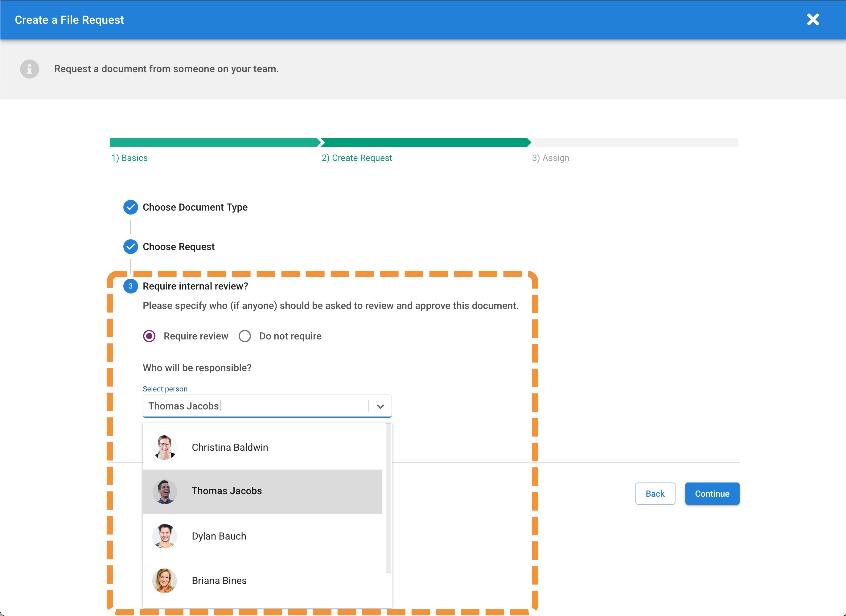Click Briana Bines' avatar photo
Image resolution: width=846 pixels, height=616 pixels.
[x=165, y=581]
